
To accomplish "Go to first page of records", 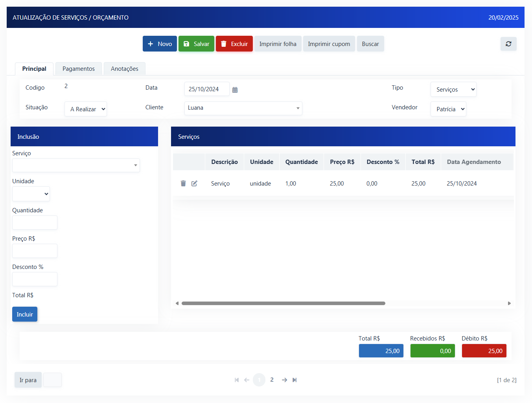I will [237, 380].
